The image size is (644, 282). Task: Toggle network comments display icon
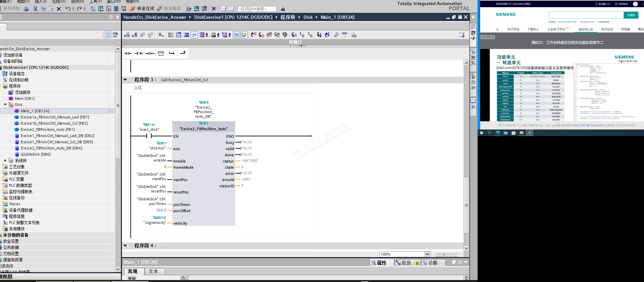236,35
